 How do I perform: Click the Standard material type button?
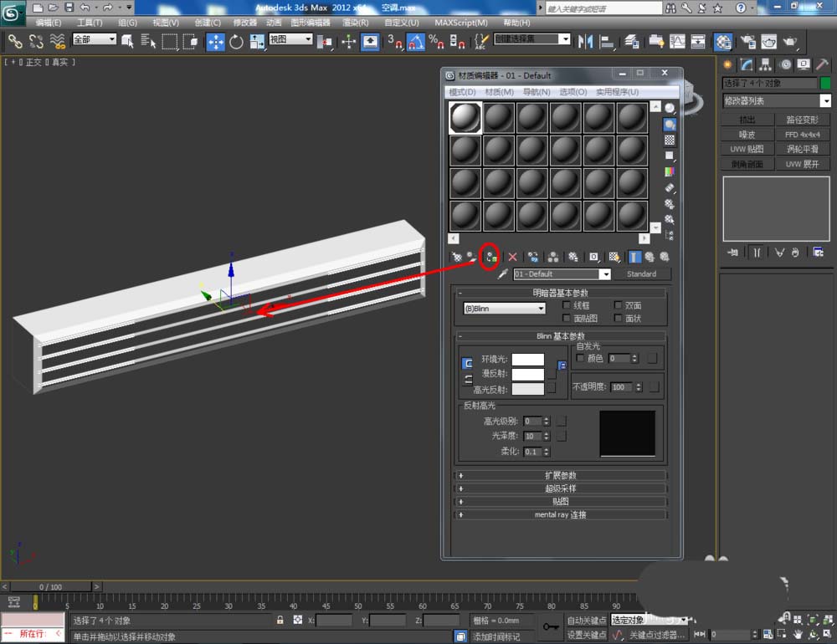(641, 274)
